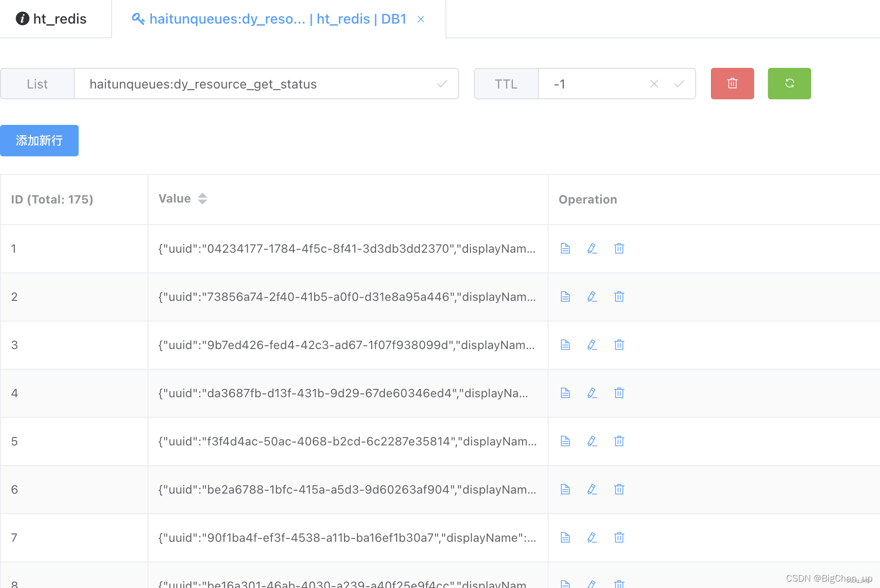
Task: Delete row 2 from the list
Action: 619,296
